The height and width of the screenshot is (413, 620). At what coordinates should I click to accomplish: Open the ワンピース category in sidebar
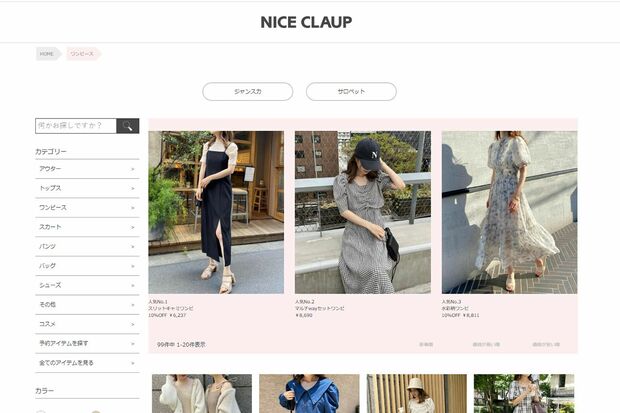pos(87,208)
